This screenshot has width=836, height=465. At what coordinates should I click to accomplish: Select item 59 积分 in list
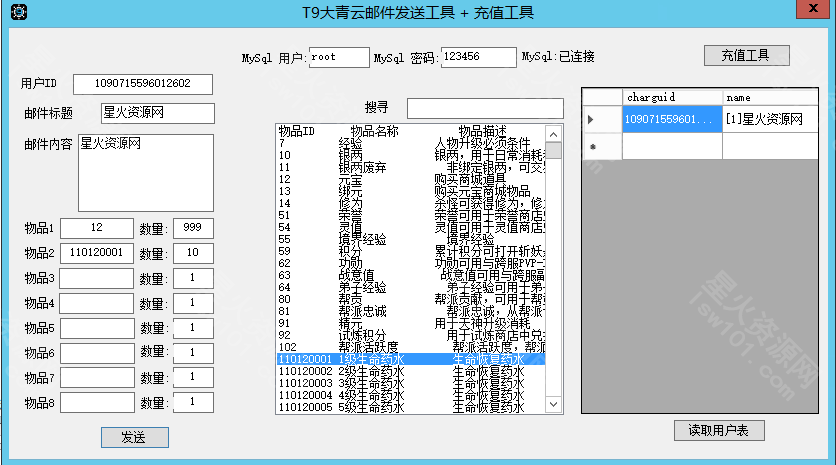(x=411, y=251)
